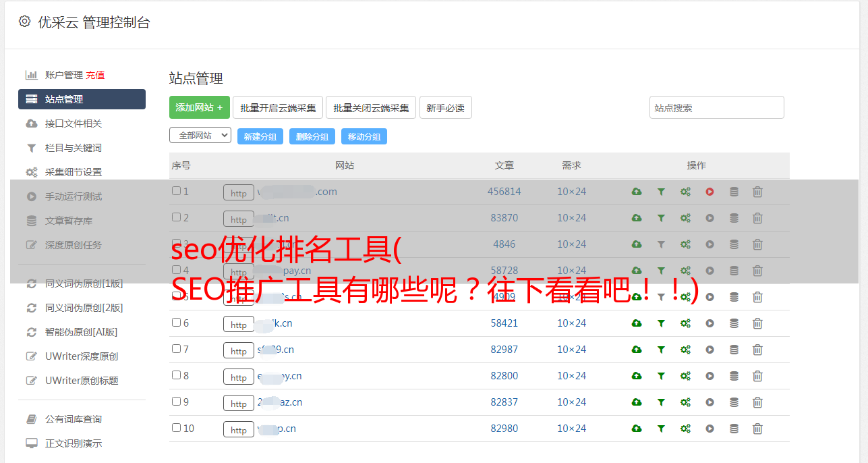Tick the checkbox for row 2
This screenshot has width=868, height=463.
click(176, 217)
